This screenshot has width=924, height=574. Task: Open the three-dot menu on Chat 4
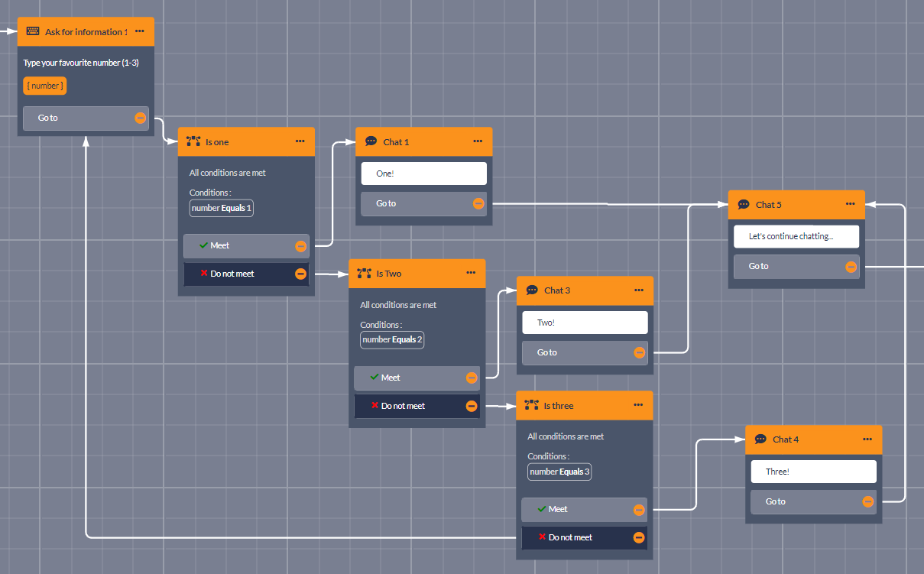tap(867, 439)
